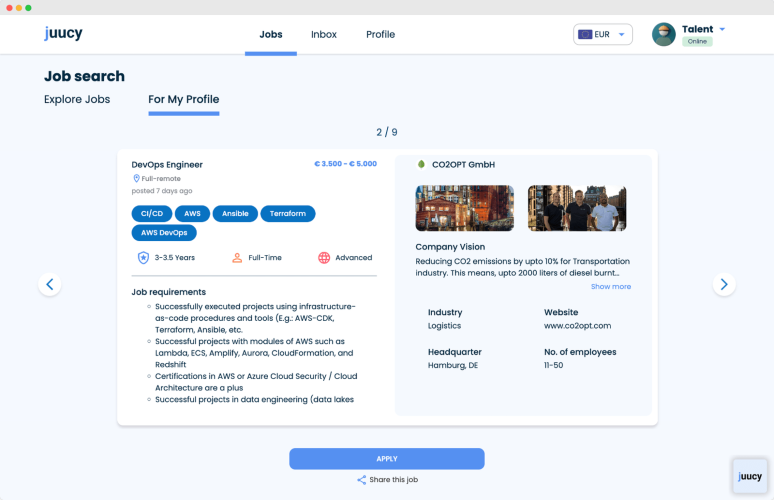Select the Ansible skill tag
Screen dimensions: 774x500
[235, 214]
